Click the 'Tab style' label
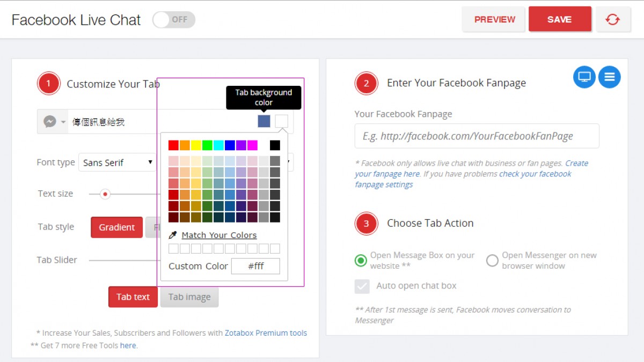This screenshot has width=644, height=362. point(56,227)
